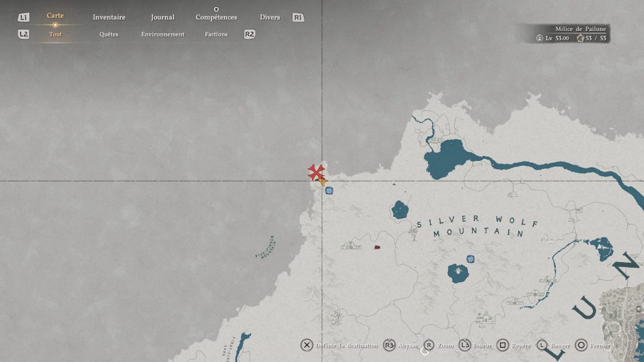The height and width of the screenshot is (362, 644).
Task: Click the small dark red marker on map
Action: click(377, 248)
